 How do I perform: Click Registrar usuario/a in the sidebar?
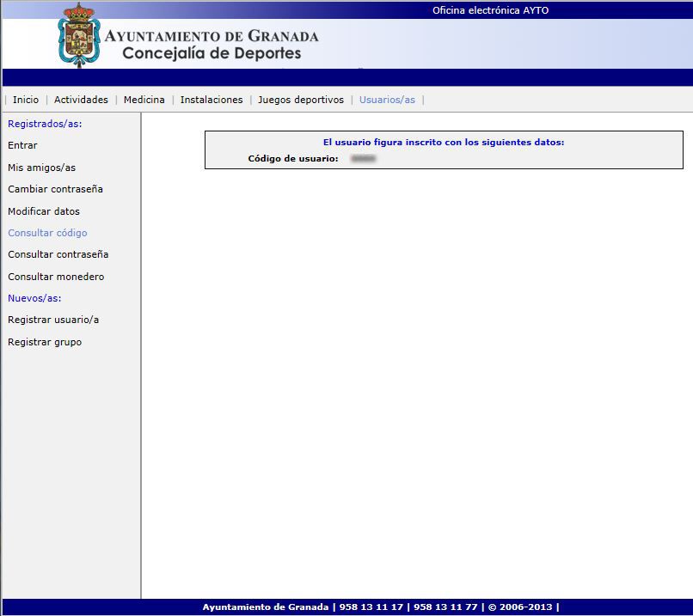[x=53, y=320]
